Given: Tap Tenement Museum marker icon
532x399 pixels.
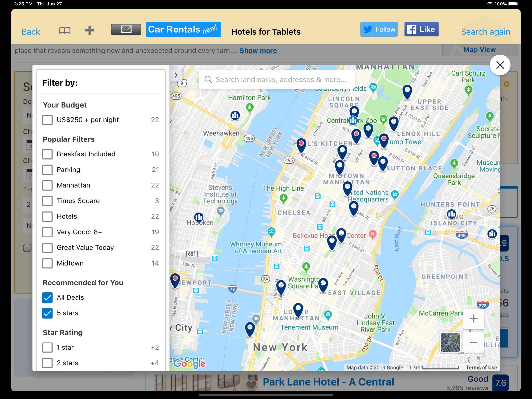Looking at the screenshot, I should click(328, 315).
